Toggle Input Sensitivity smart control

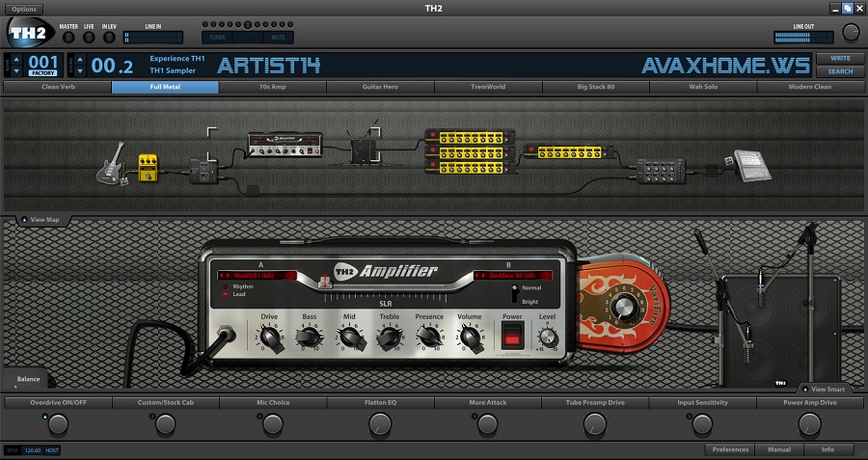coord(702,424)
